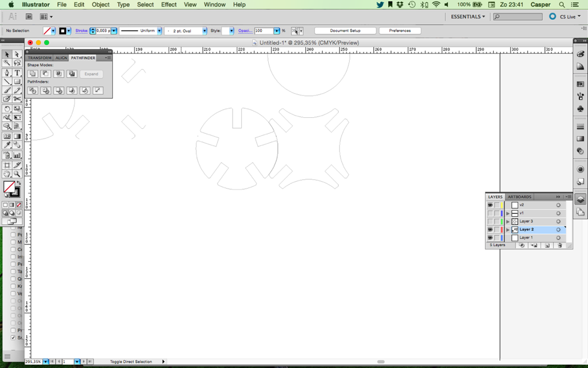
Task: Select the Type tool
Action: [17, 72]
